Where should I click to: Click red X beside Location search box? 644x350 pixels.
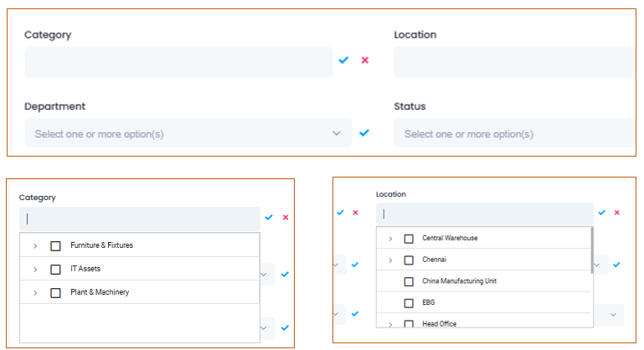coord(616,213)
